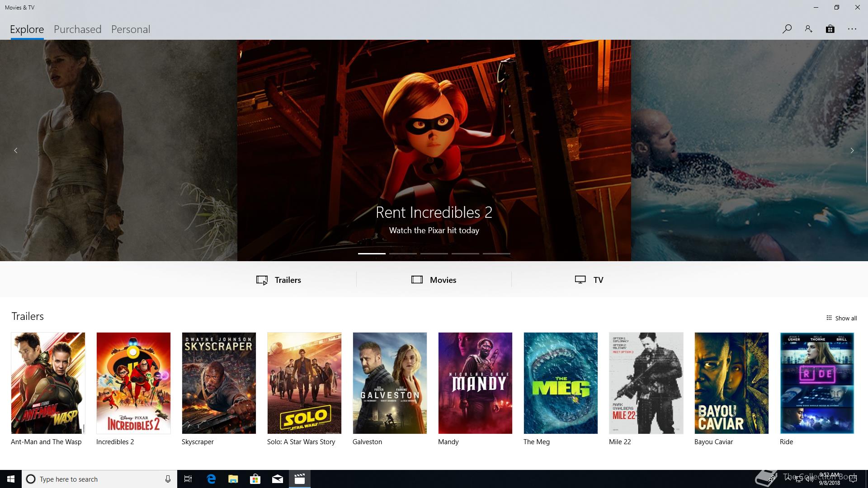This screenshot has width=868, height=488.
Task: Click the taskbar search box
Action: tap(99, 479)
